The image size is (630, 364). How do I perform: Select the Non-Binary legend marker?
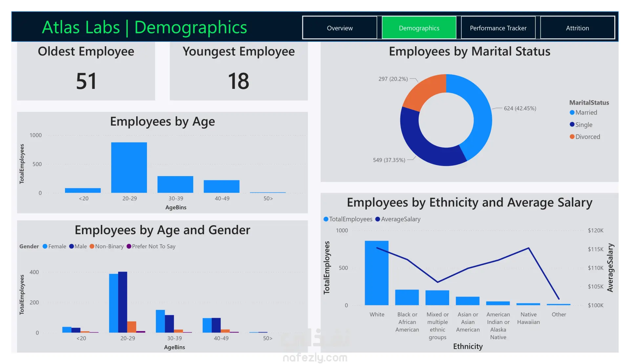click(92, 246)
